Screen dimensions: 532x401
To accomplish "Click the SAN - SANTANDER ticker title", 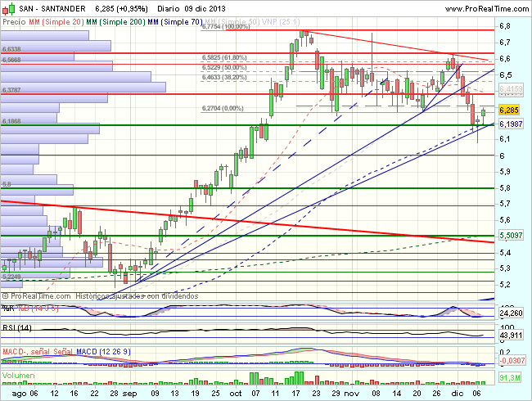I will click(52, 8).
